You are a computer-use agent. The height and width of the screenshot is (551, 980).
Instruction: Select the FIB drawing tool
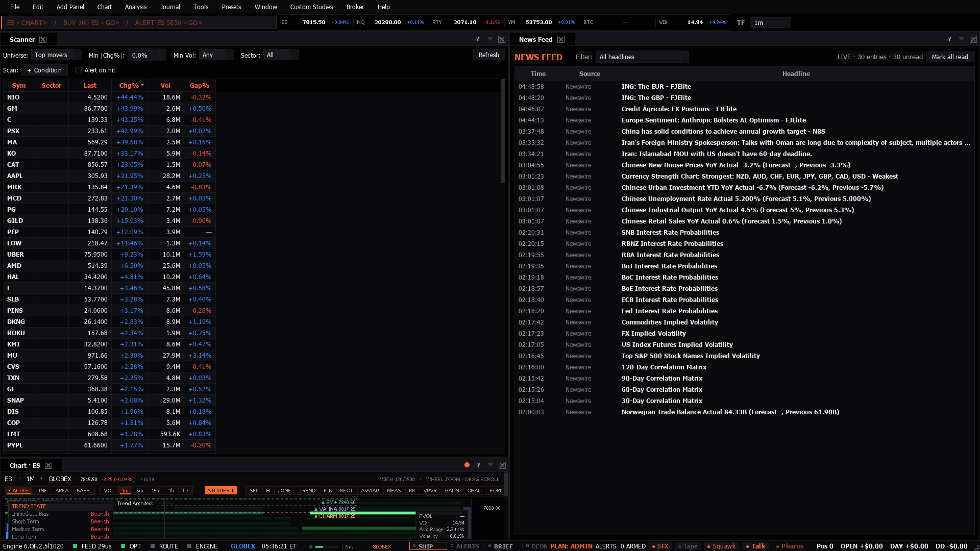[328, 490]
